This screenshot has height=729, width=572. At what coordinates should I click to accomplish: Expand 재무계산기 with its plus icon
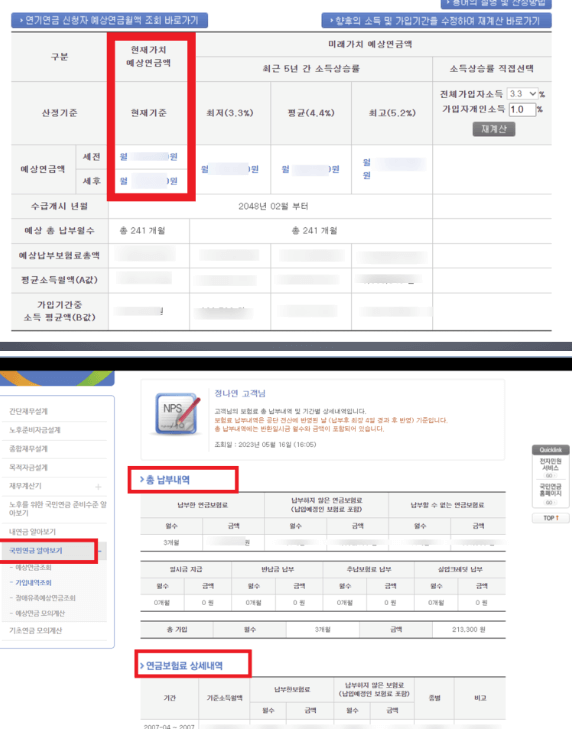pos(98,487)
